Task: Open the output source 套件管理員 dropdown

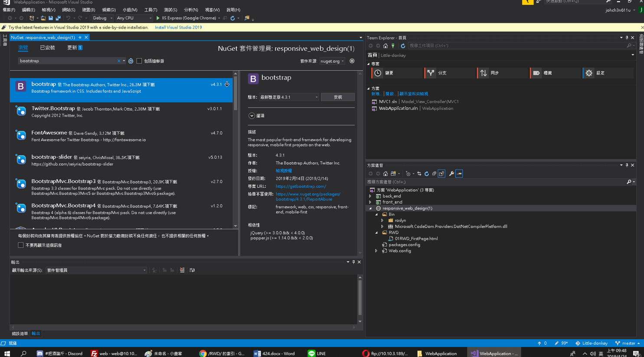Action: click(96, 270)
